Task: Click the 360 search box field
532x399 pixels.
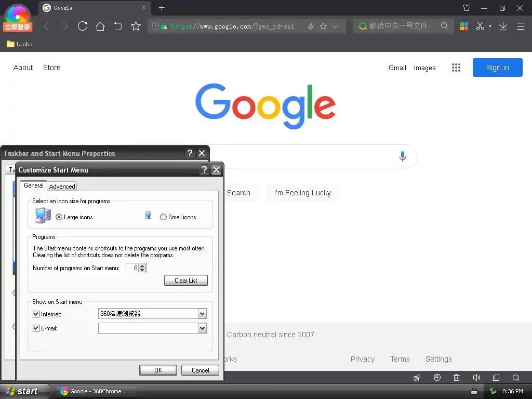Action: click(403, 26)
